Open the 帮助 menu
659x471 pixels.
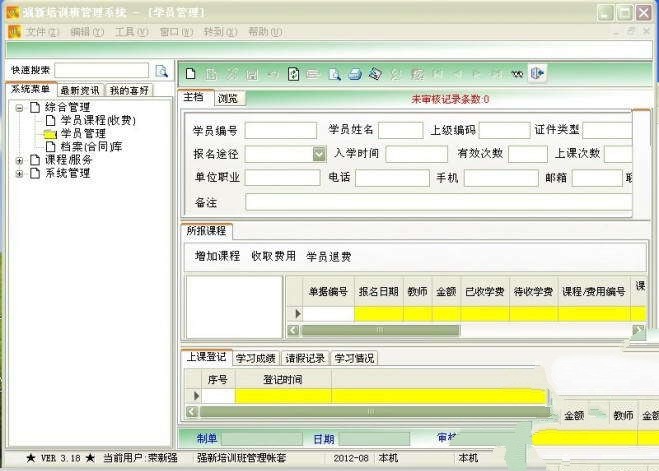265,32
